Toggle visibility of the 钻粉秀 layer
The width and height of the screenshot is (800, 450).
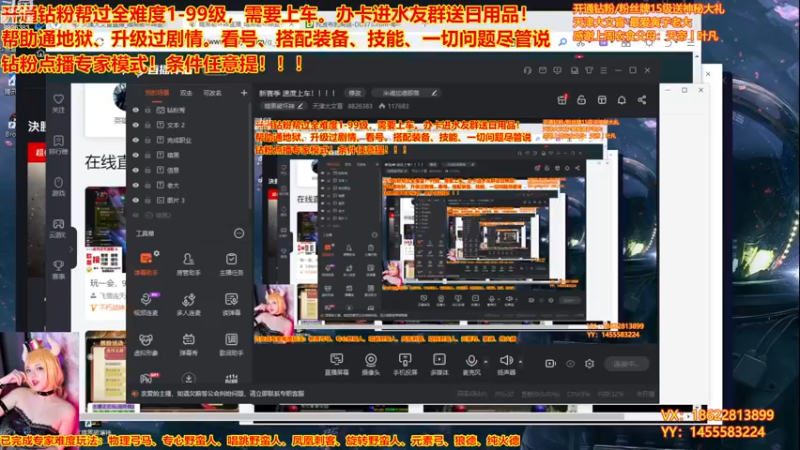(136, 110)
